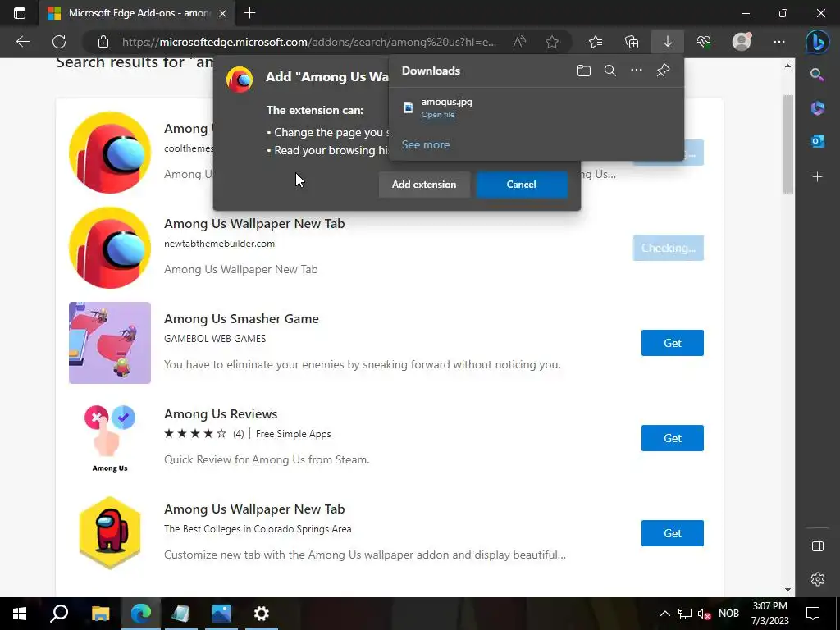840x630 pixels.
Task: Open sidebar settings gear
Action: pyautogui.click(x=817, y=579)
